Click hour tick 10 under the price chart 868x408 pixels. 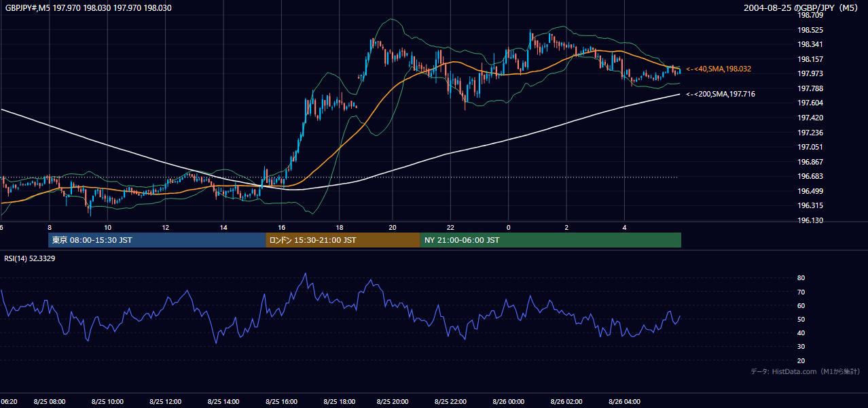[x=107, y=226]
